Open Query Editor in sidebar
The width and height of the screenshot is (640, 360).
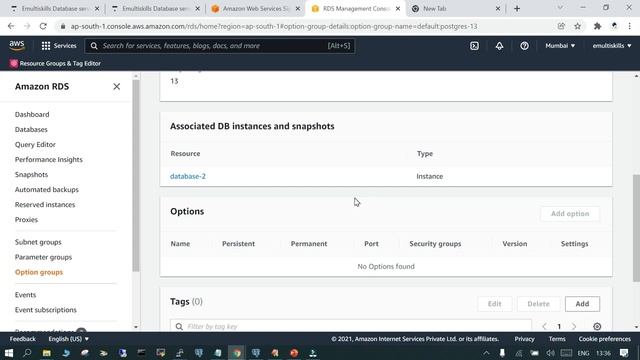35,144
